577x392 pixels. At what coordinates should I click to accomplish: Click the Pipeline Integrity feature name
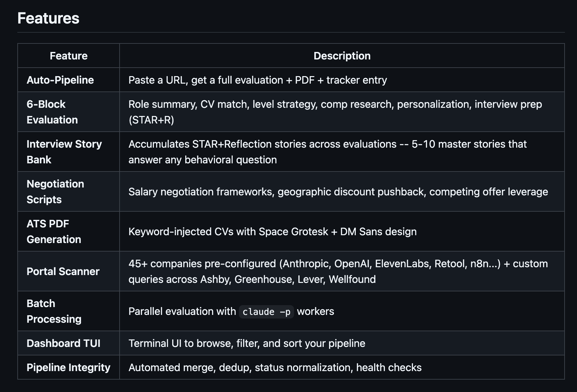[68, 367]
